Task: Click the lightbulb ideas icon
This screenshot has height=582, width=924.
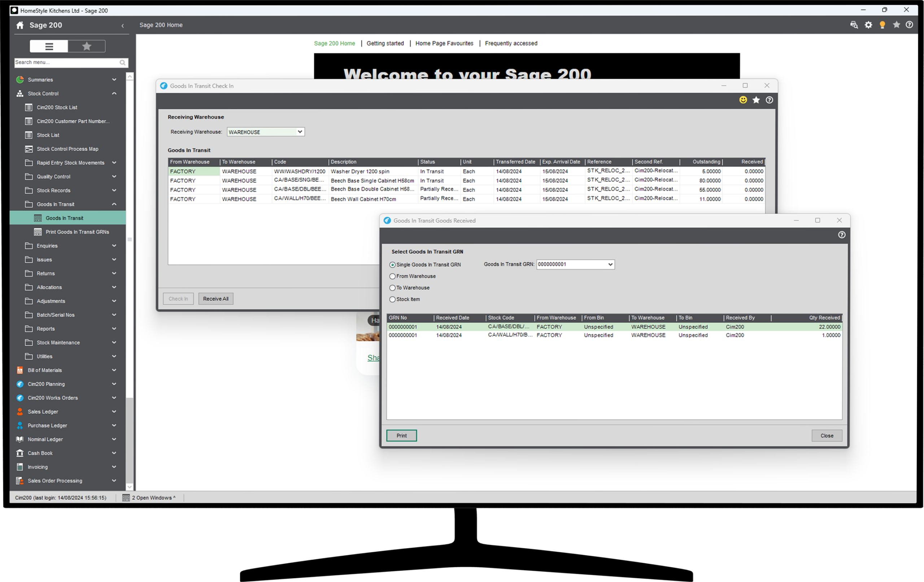Action: coord(882,25)
